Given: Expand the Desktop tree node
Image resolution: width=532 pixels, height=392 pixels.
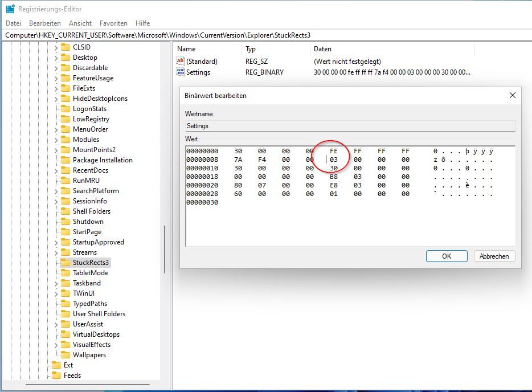Looking at the screenshot, I should [56, 58].
